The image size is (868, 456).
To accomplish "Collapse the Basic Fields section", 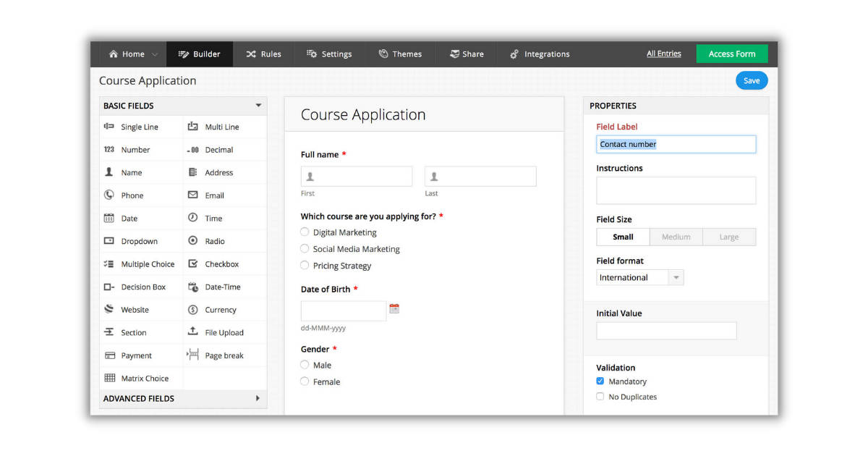I will point(258,106).
